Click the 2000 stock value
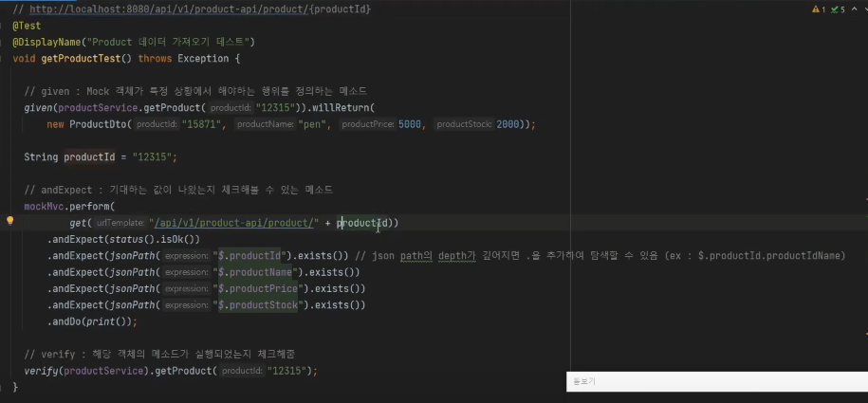The width and height of the screenshot is (868, 403). [508, 124]
